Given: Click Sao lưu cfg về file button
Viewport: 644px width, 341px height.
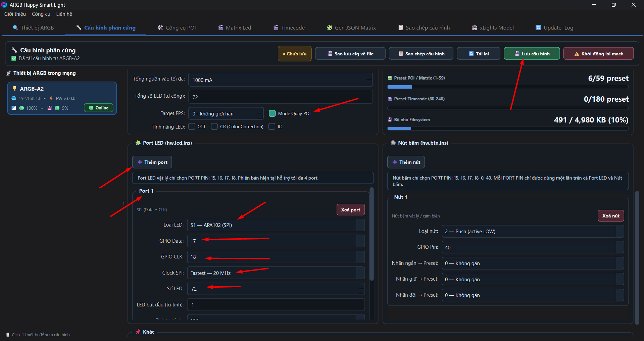Looking at the screenshot, I should tap(350, 54).
